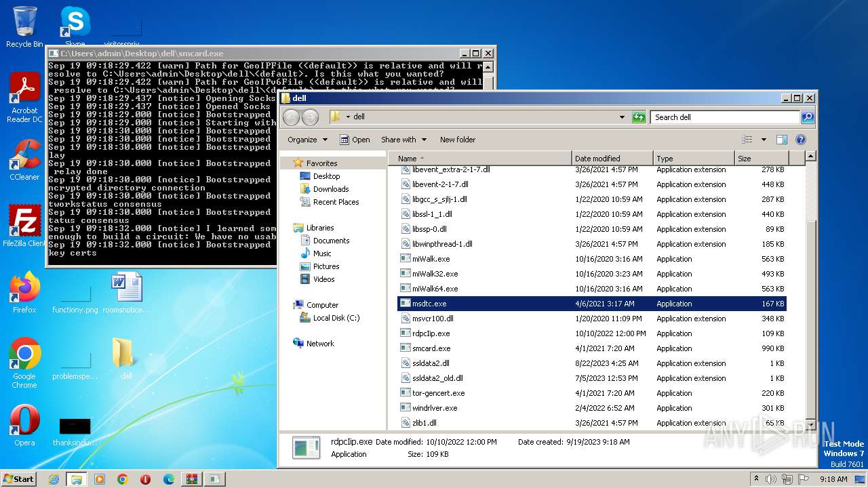Select the roomsnotice Word document icon

coord(126,293)
